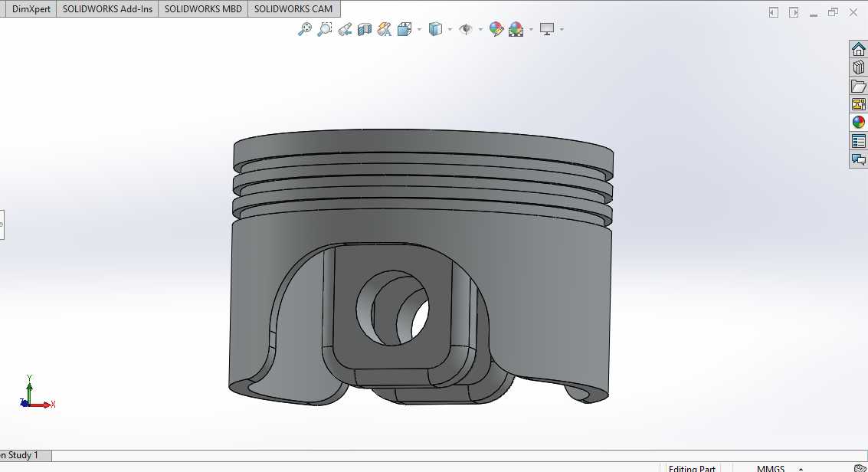This screenshot has width=868, height=472.
Task: Click the MMGS unit system in status bar
Action: [x=771, y=468]
